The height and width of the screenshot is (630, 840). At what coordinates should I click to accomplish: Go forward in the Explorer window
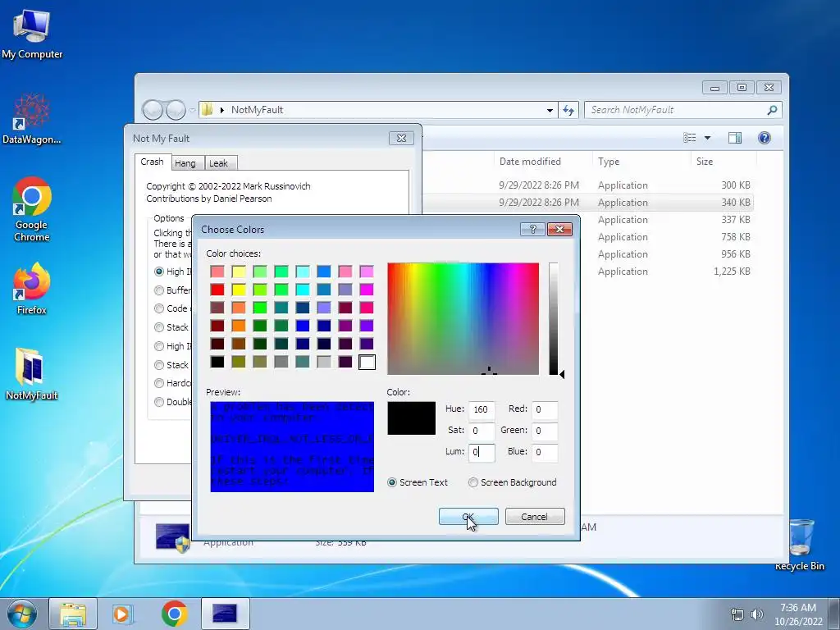click(176, 110)
